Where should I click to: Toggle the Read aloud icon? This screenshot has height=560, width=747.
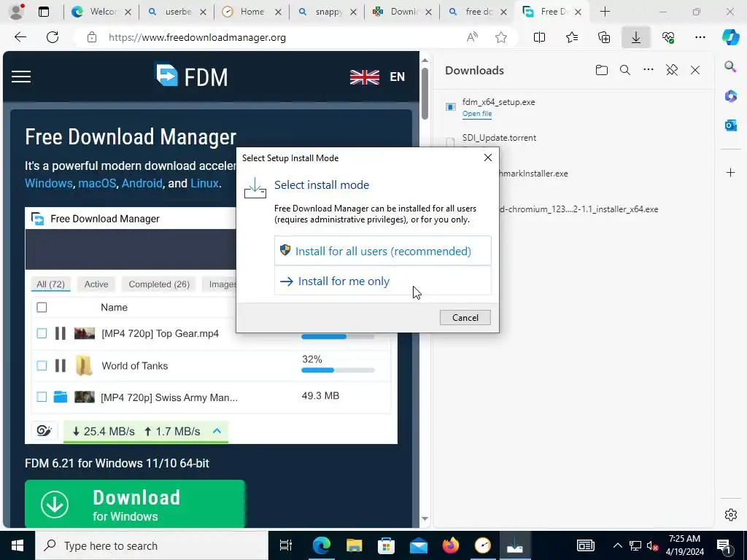point(472,37)
